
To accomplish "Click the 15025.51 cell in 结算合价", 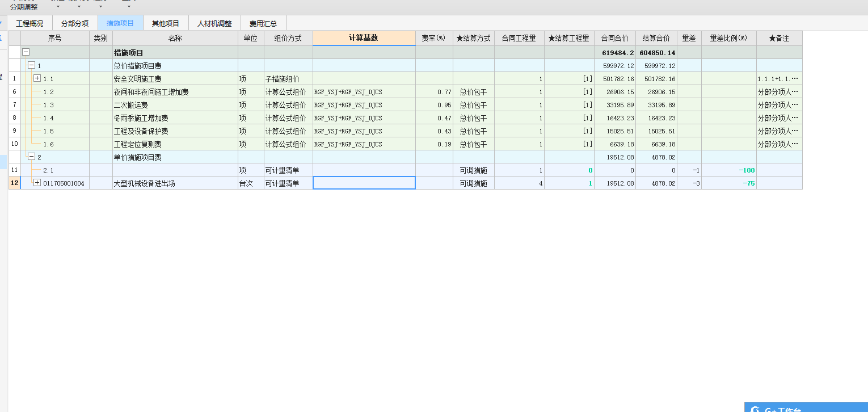I will pyautogui.click(x=656, y=131).
